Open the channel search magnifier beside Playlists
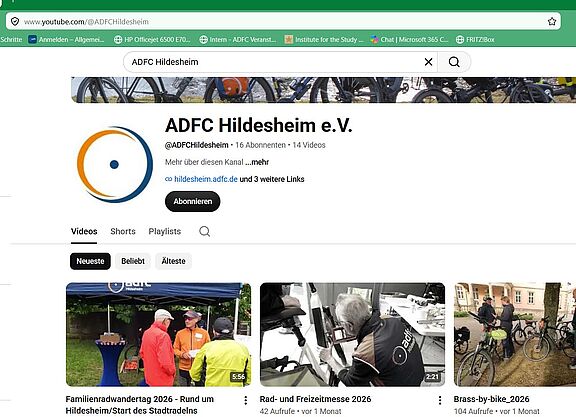This screenshot has width=576, height=417. pyautogui.click(x=205, y=231)
